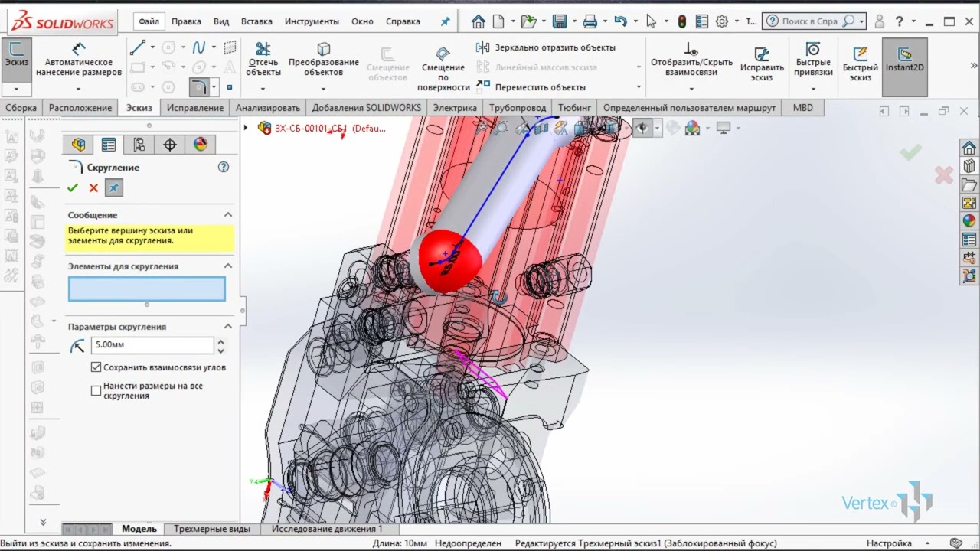Click Настройка in the status bar
Image resolution: width=980 pixels, height=551 pixels.
pyautogui.click(x=889, y=543)
